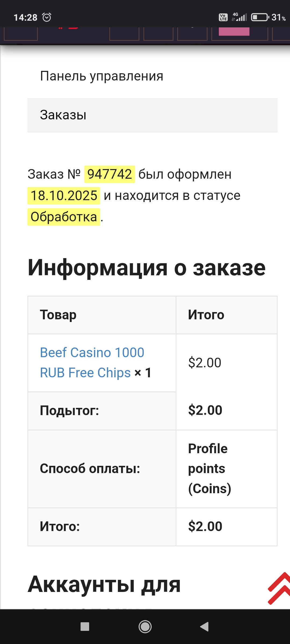Tap the battery icon in status bar
290x644 pixels.
[x=260, y=17]
